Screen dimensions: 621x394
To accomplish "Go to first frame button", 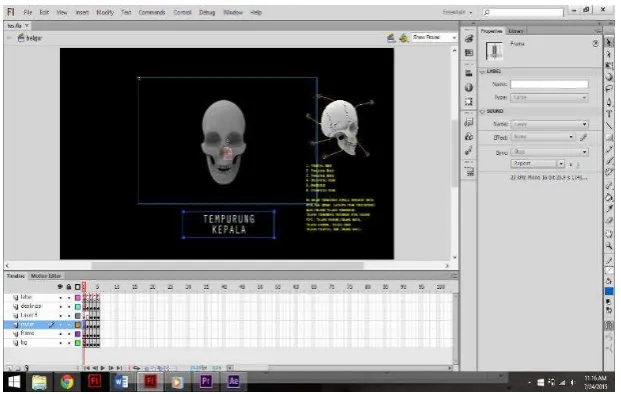I will (86, 368).
